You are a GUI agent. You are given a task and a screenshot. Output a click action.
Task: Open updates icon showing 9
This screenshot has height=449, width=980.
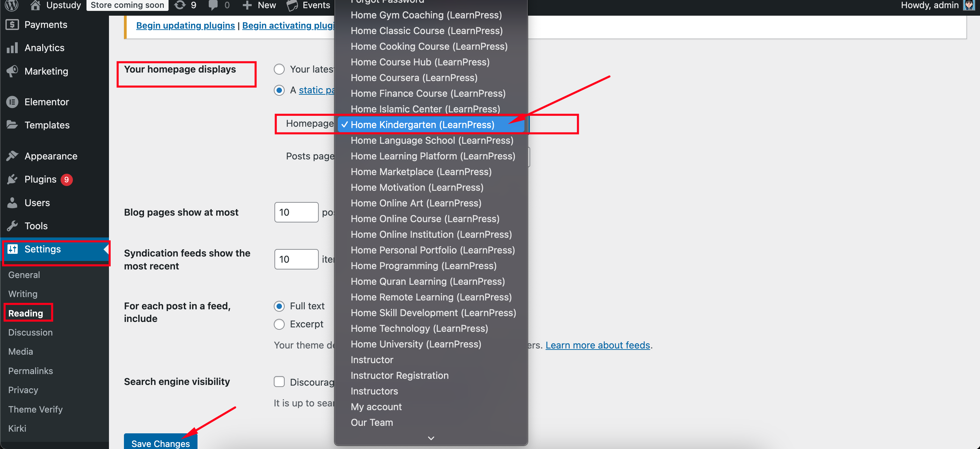point(180,5)
